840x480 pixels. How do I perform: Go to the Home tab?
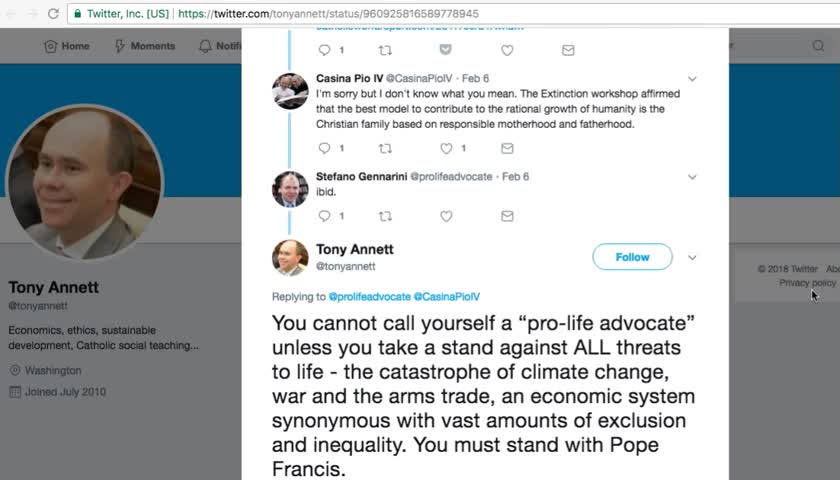tap(67, 46)
